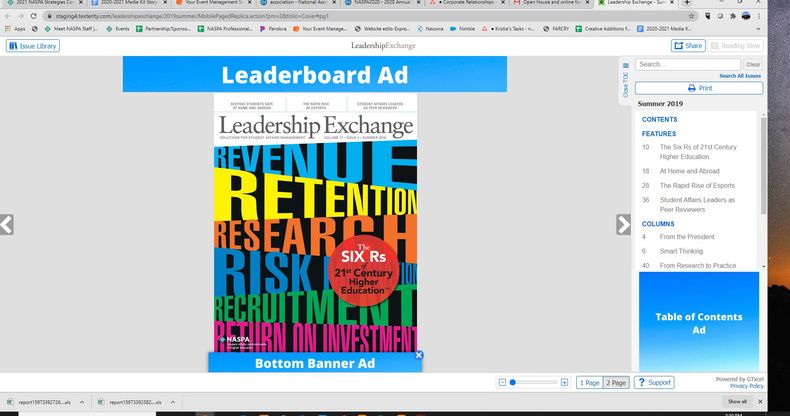Screen dimensions: 790x416
Task: Click the zoom slider handle
Action: click(x=512, y=383)
